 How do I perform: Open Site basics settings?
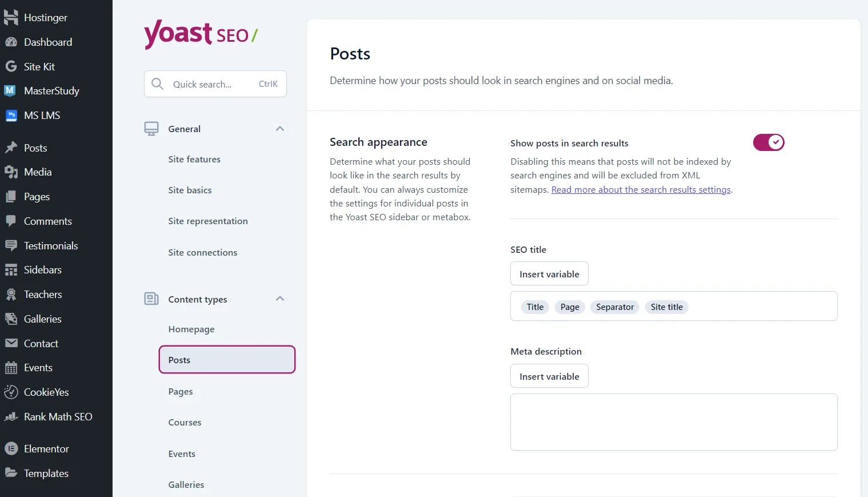click(190, 190)
